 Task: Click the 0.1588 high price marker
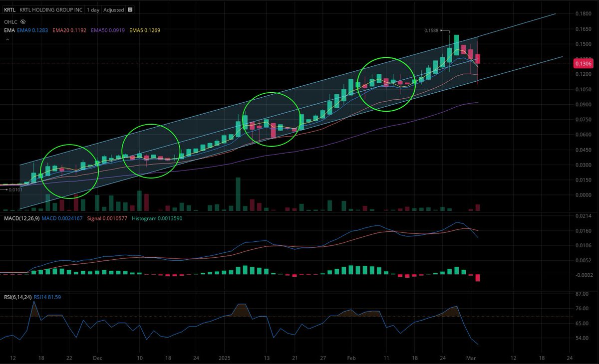tap(432, 30)
